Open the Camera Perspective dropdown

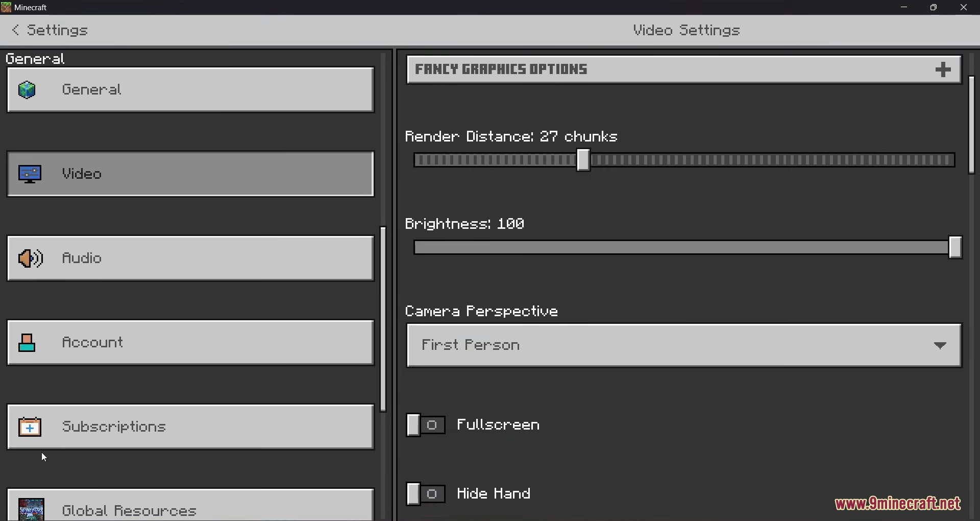pos(684,345)
